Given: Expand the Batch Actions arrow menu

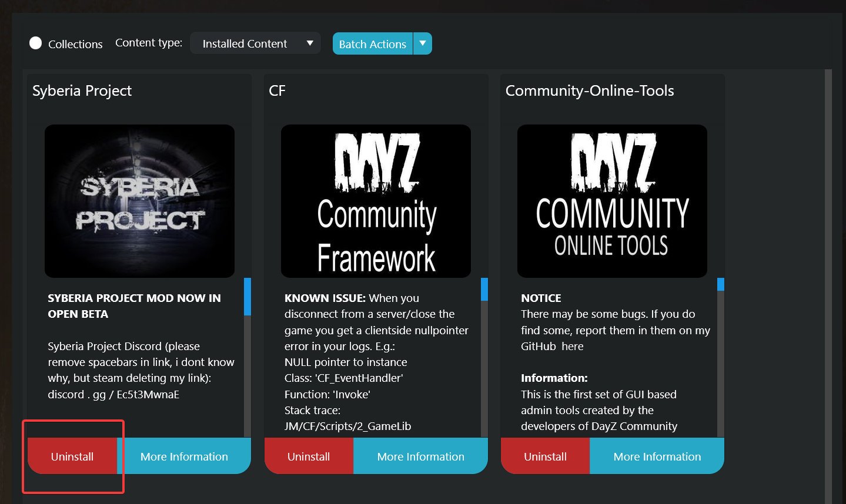Looking at the screenshot, I should click(x=423, y=43).
